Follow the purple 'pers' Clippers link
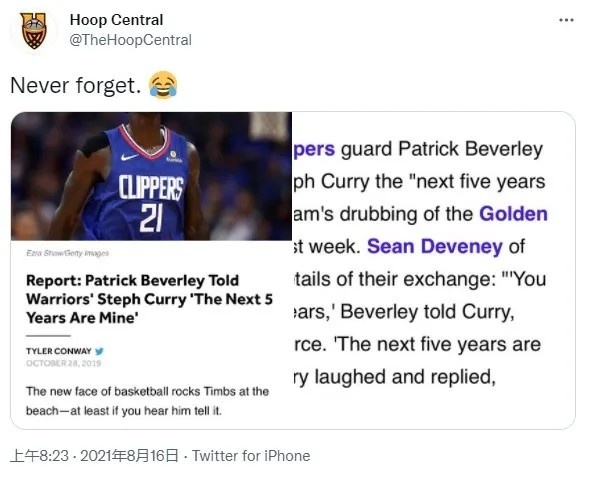 (x=314, y=149)
